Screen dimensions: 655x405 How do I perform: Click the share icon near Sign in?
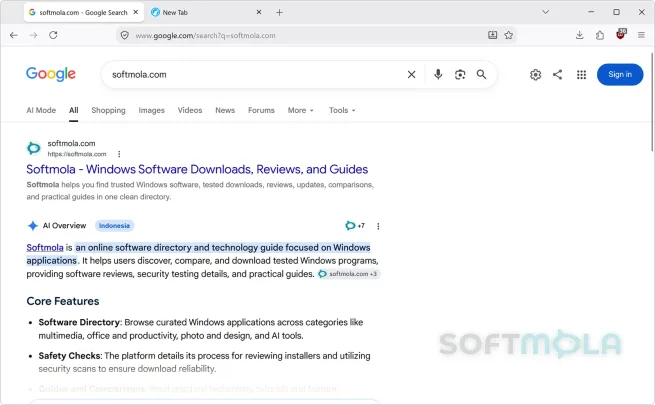point(557,74)
